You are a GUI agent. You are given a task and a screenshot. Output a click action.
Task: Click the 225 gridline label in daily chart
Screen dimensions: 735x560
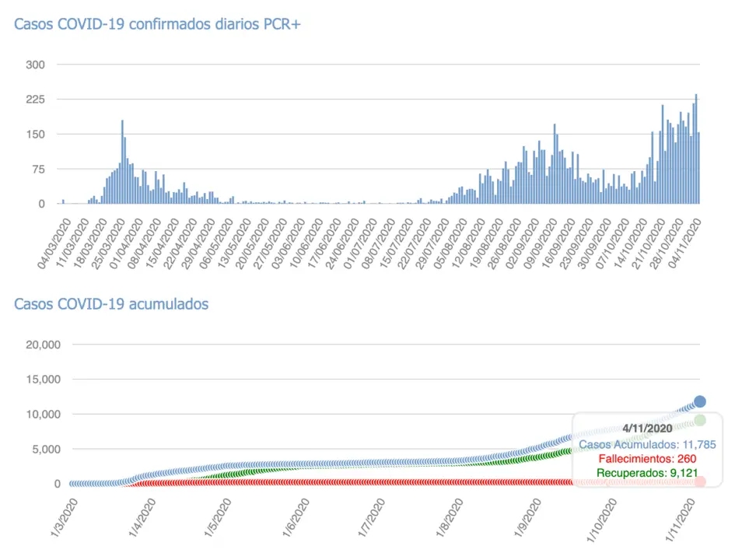(36, 100)
